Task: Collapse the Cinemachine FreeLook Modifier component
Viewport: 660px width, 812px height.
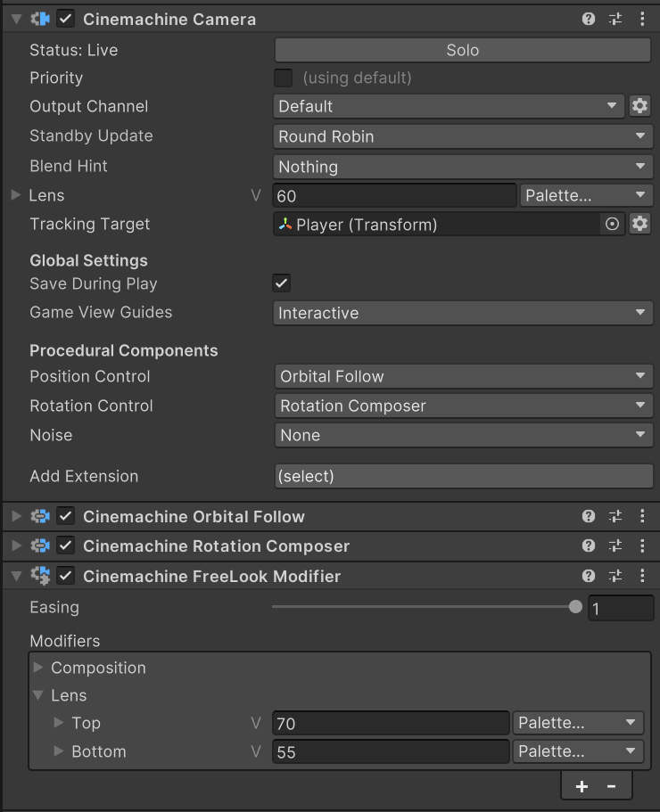Action: [x=17, y=576]
